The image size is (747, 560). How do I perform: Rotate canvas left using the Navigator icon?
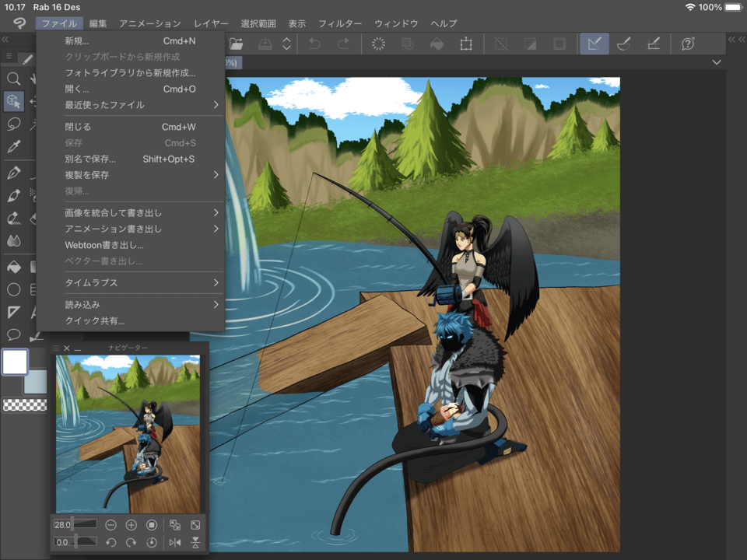click(x=111, y=542)
